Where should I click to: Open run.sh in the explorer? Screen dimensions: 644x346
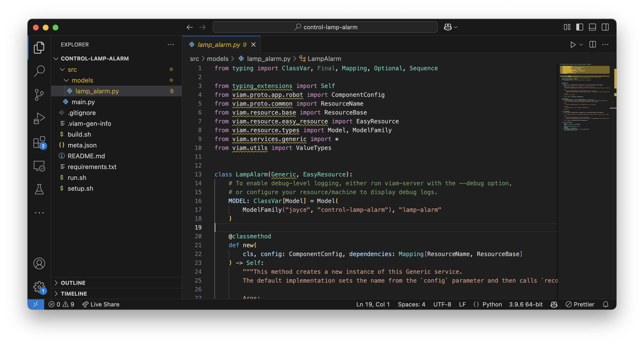coord(116,177)
